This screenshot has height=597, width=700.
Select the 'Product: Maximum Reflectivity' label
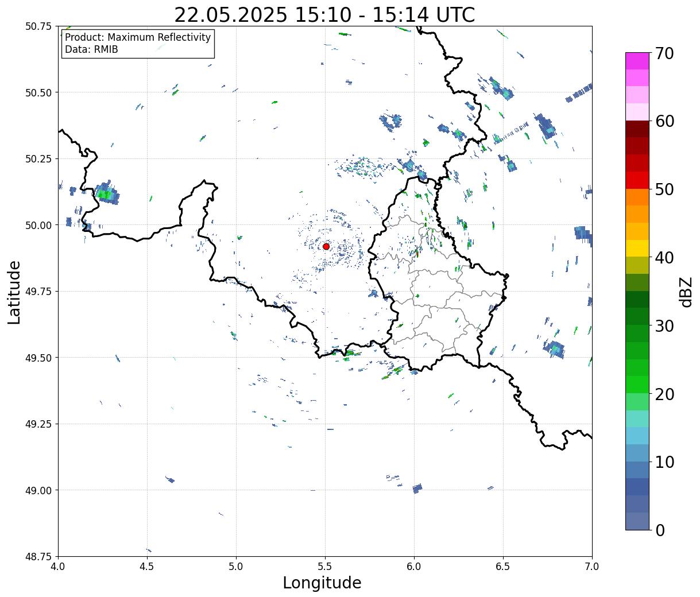[x=138, y=37]
